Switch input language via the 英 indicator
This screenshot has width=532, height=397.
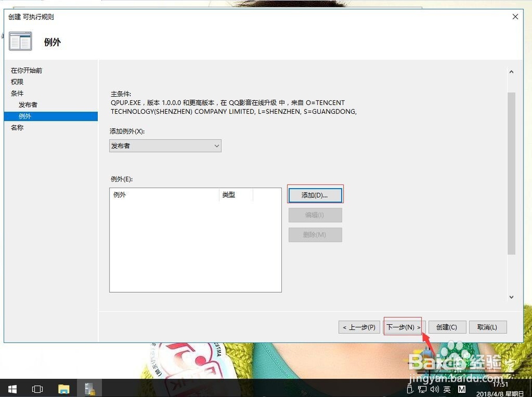tap(447, 390)
